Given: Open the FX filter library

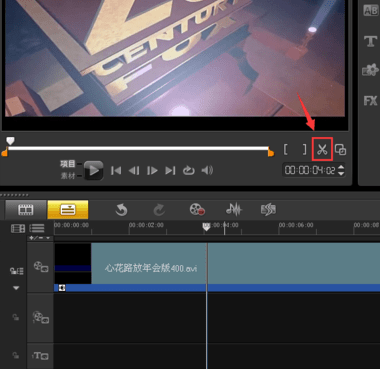Looking at the screenshot, I should (370, 100).
